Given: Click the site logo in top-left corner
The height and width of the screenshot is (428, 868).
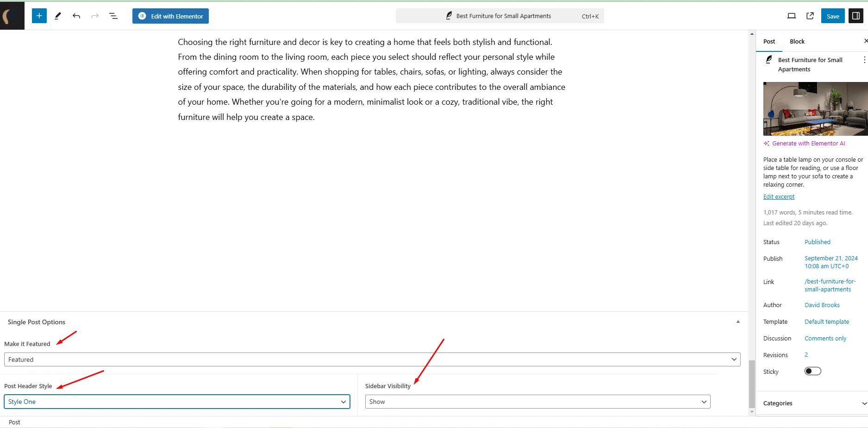Looking at the screenshot, I should (x=12, y=16).
